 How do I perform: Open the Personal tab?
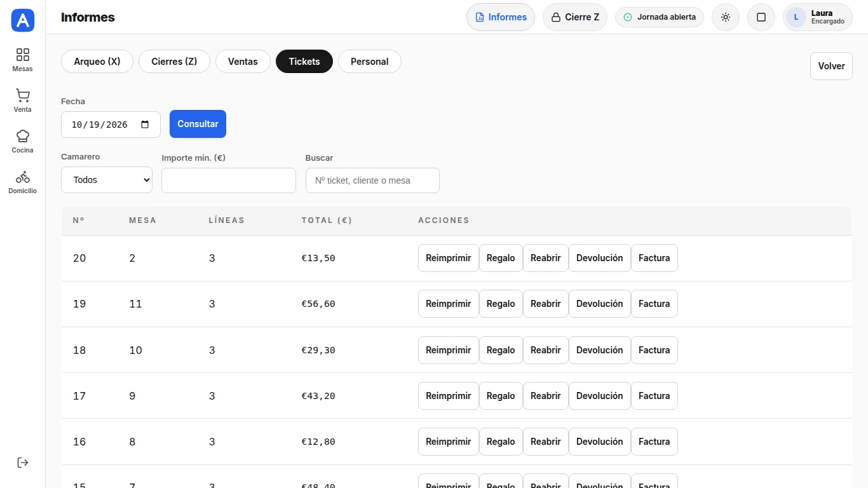[x=370, y=62]
